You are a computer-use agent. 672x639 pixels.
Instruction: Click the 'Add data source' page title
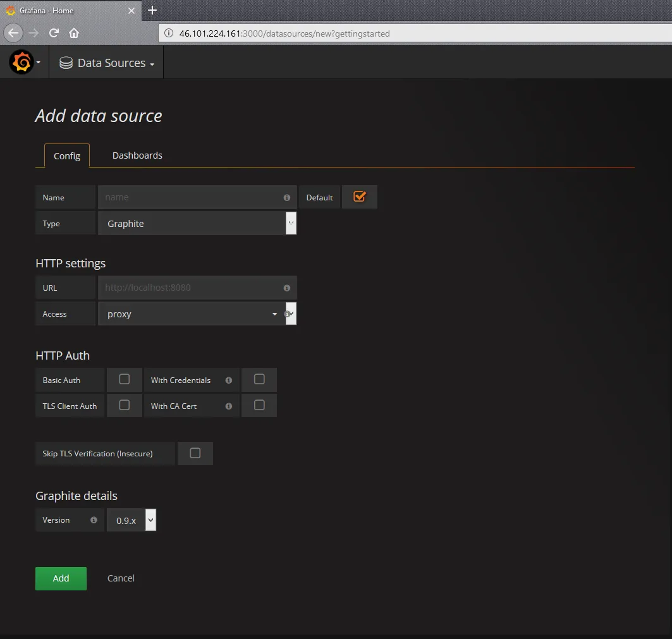[99, 116]
